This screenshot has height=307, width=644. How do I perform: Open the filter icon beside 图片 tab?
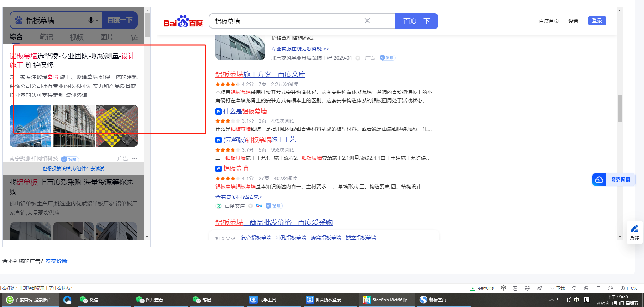[x=134, y=37]
